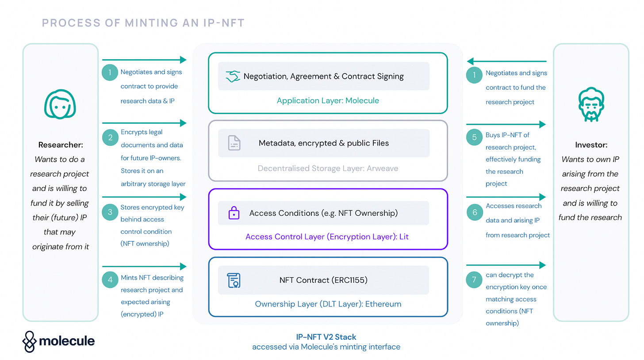Click the certificate icon for NFT Contract

pyautogui.click(x=234, y=280)
